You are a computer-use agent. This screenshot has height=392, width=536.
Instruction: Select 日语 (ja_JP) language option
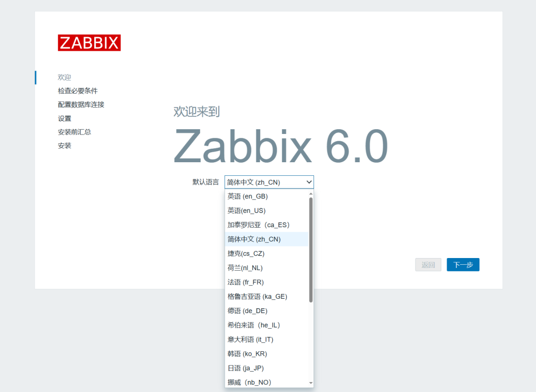(266, 368)
